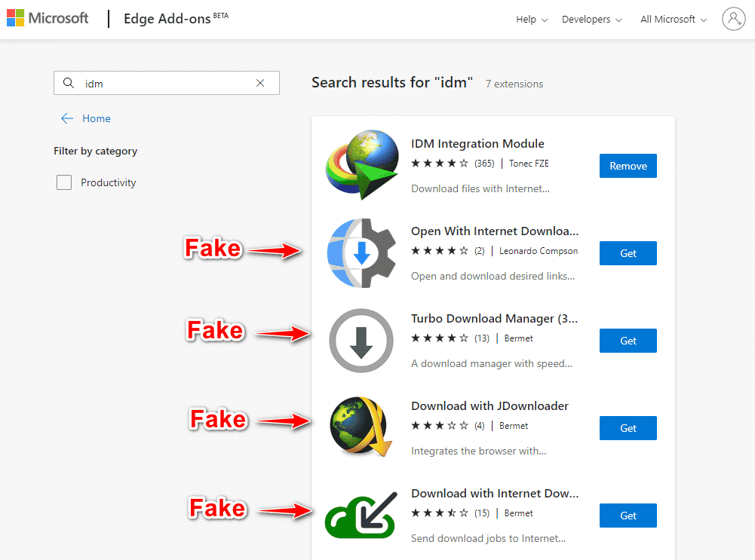
Task: Remove the IDM Integration Module extension
Action: pos(628,166)
